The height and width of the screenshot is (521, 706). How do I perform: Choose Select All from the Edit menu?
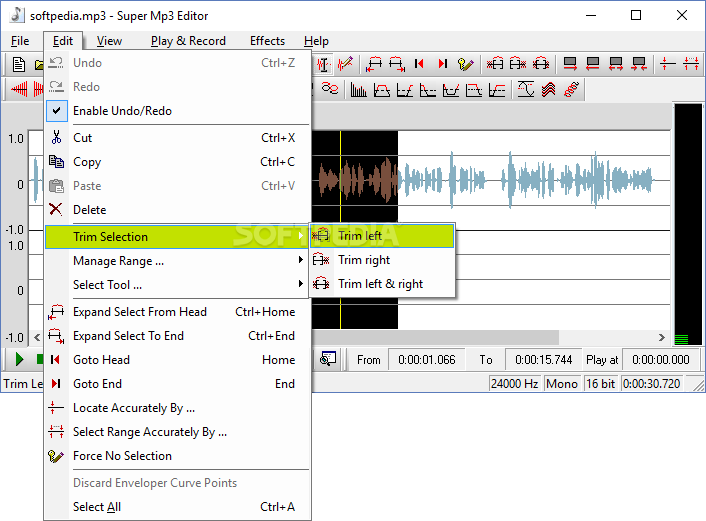177,507
